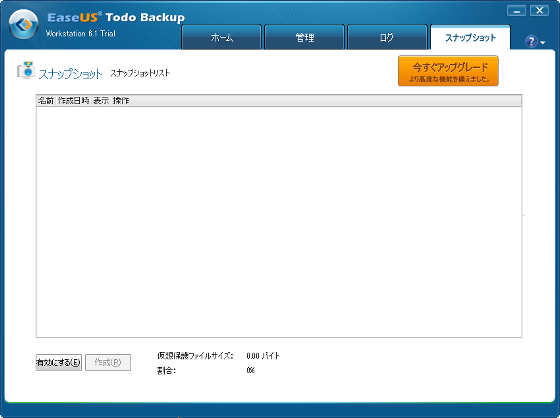Click the 表示 column header

click(x=101, y=101)
